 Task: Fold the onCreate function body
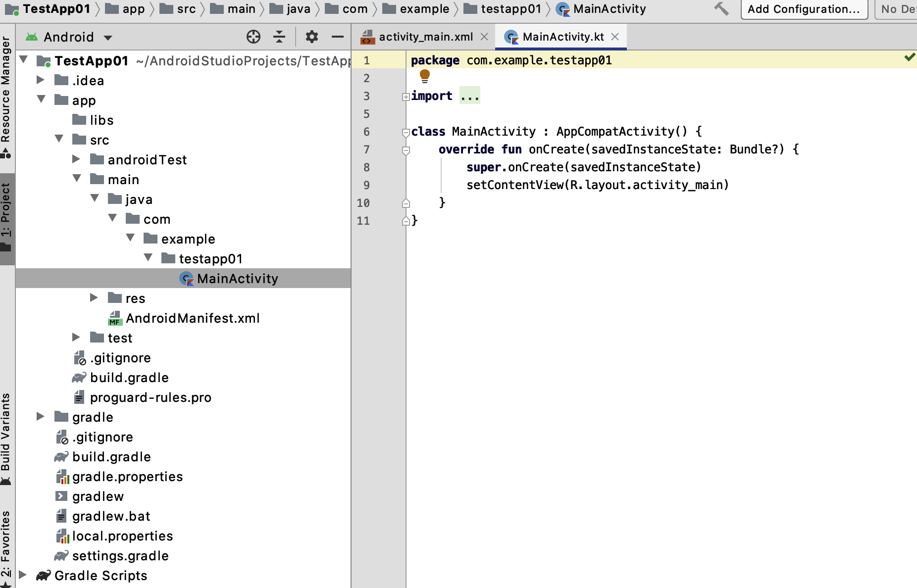tap(406, 150)
